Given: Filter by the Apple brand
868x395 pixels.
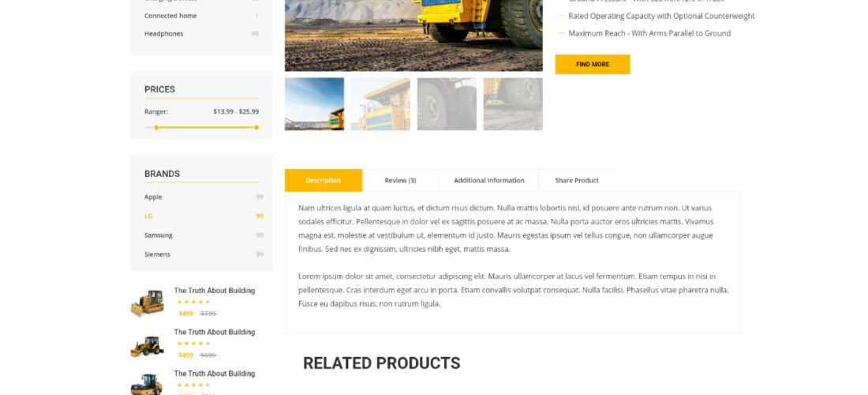Looking at the screenshot, I should 153,197.
